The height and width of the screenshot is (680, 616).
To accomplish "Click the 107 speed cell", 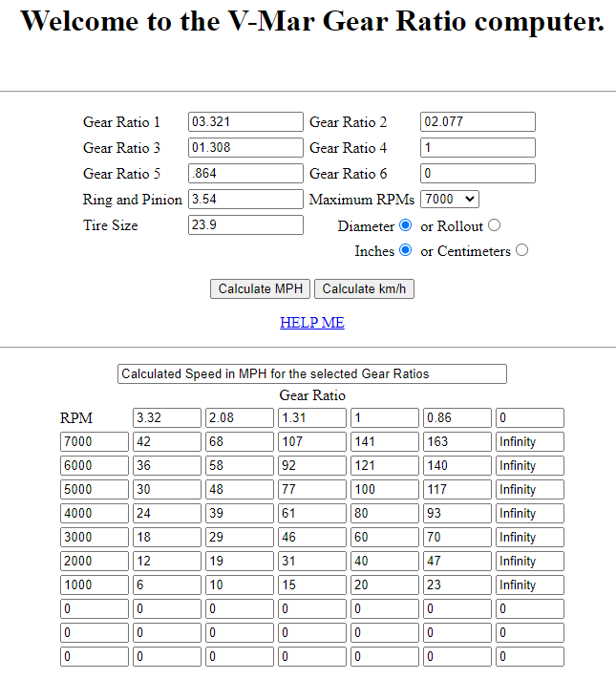I will (312, 441).
